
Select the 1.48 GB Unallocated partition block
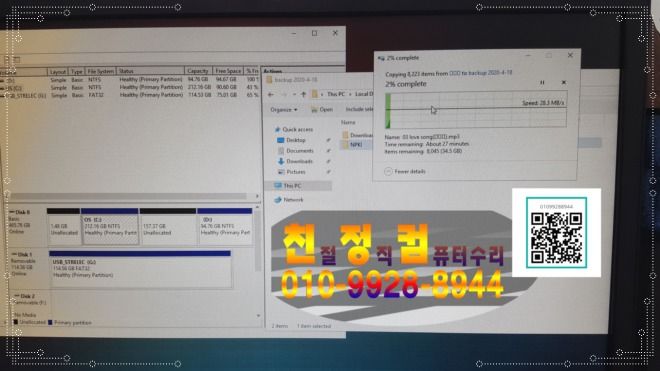pyautogui.click(x=64, y=227)
